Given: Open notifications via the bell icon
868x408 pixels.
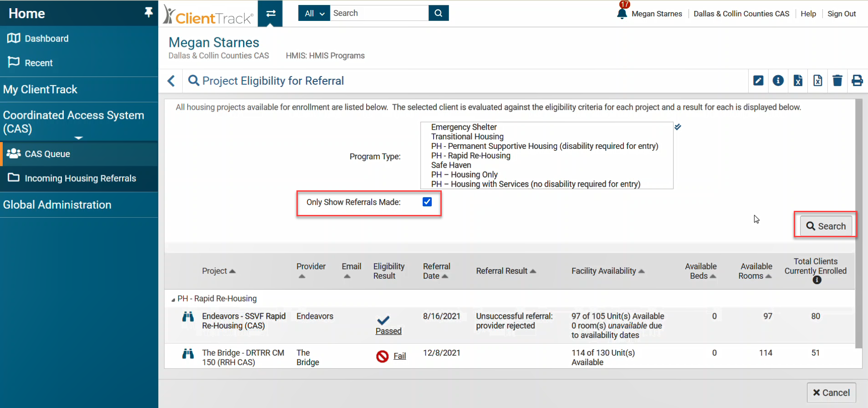Looking at the screenshot, I should [622, 14].
